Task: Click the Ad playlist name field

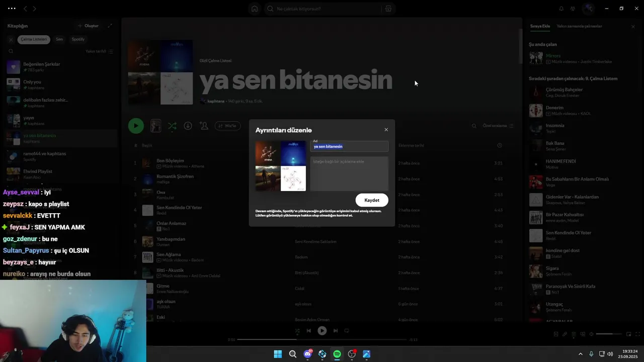Action: [349, 146]
